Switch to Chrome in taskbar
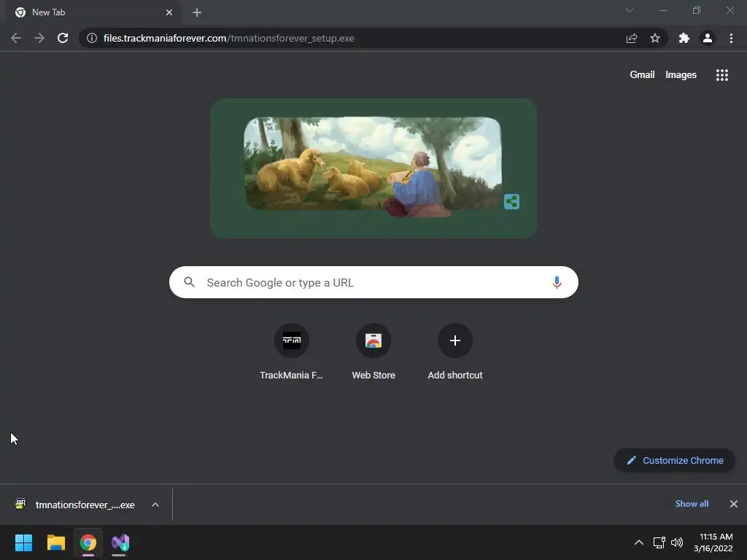This screenshot has width=747, height=560. (88, 542)
